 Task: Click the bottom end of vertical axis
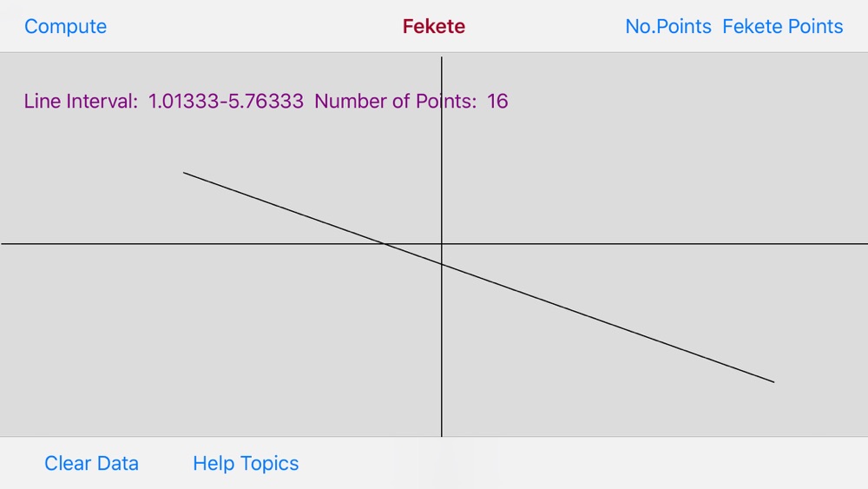point(442,435)
